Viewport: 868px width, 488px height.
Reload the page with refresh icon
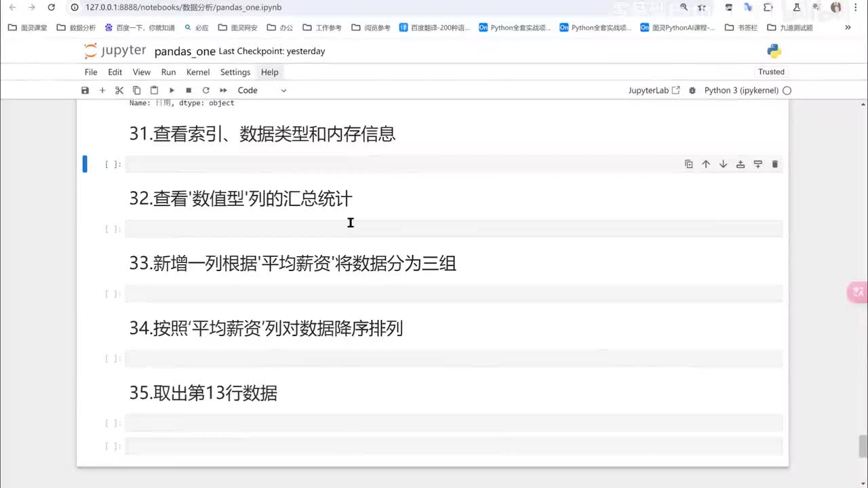pos(51,7)
